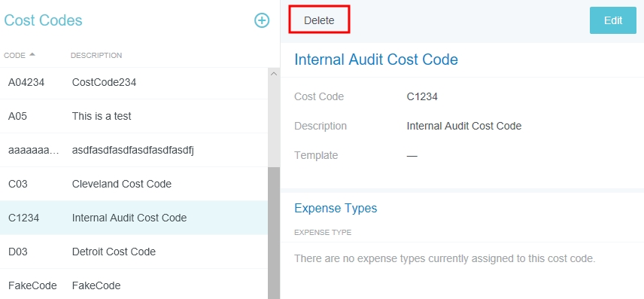Select the D03 cost code
This screenshot has height=299, width=644.
[x=17, y=252]
